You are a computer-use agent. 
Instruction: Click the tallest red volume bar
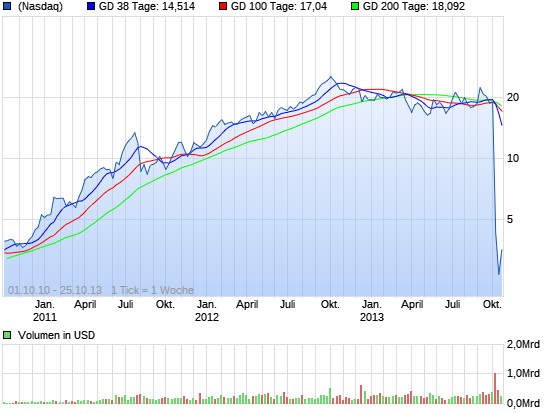[x=495, y=388]
